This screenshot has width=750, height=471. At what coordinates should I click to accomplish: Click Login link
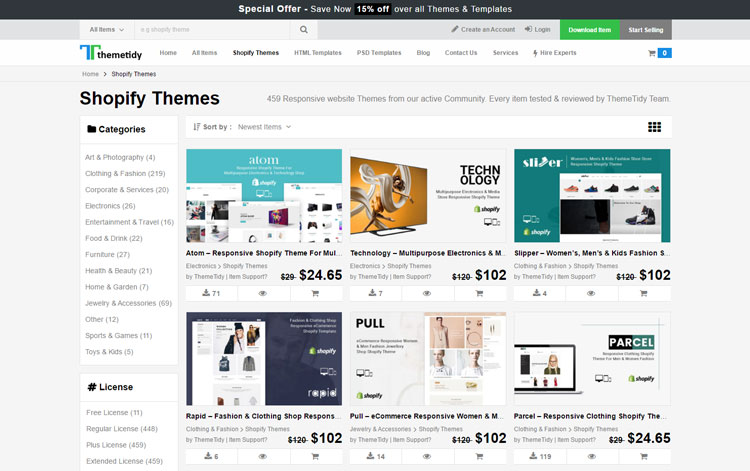538,30
